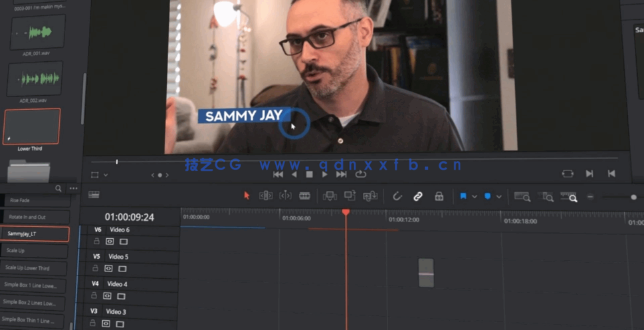Screen dimensions: 644x330
Task: Click the Flag clip icon
Action: point(463,196)
